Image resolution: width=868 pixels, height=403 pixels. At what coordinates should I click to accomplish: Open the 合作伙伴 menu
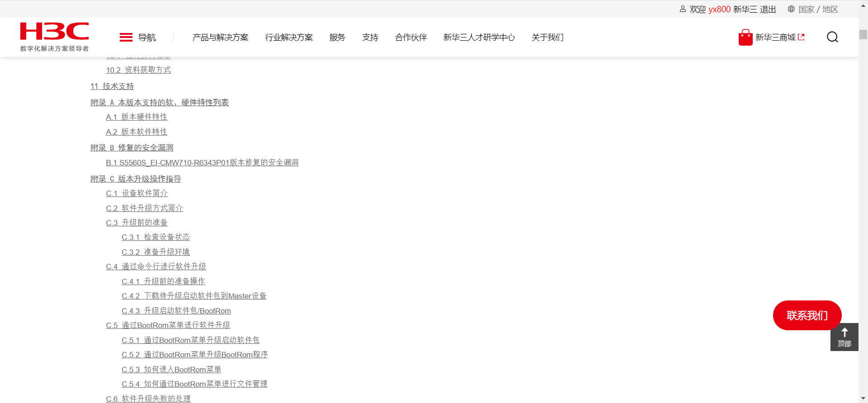(411, 37)
